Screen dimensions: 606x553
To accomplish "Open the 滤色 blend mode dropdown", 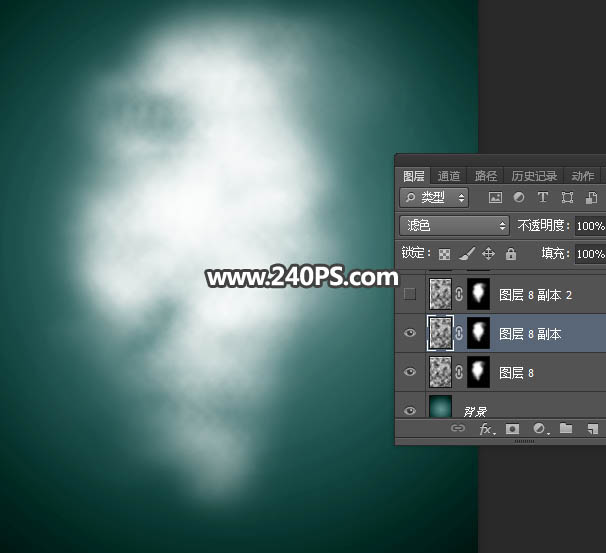I will point(454,225).
